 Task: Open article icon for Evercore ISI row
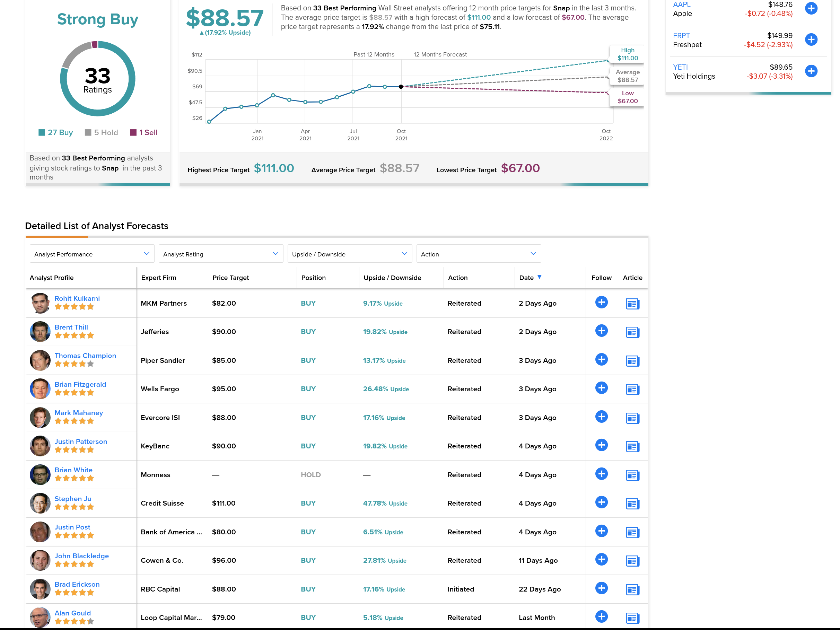tap(633, 418)
